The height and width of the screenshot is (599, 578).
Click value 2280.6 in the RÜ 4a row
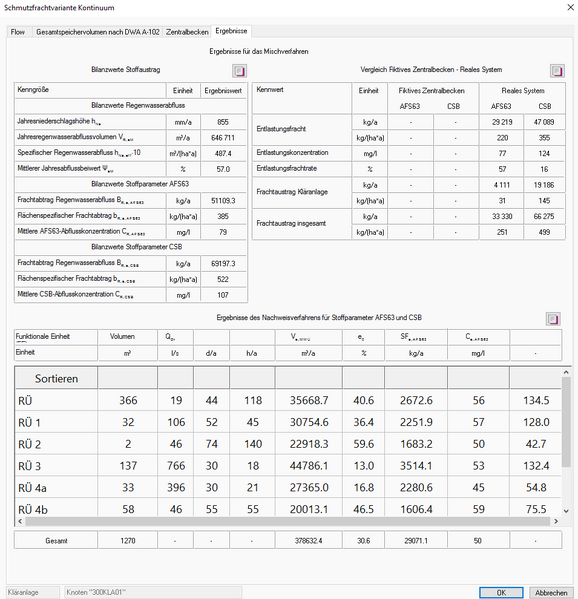416,487
